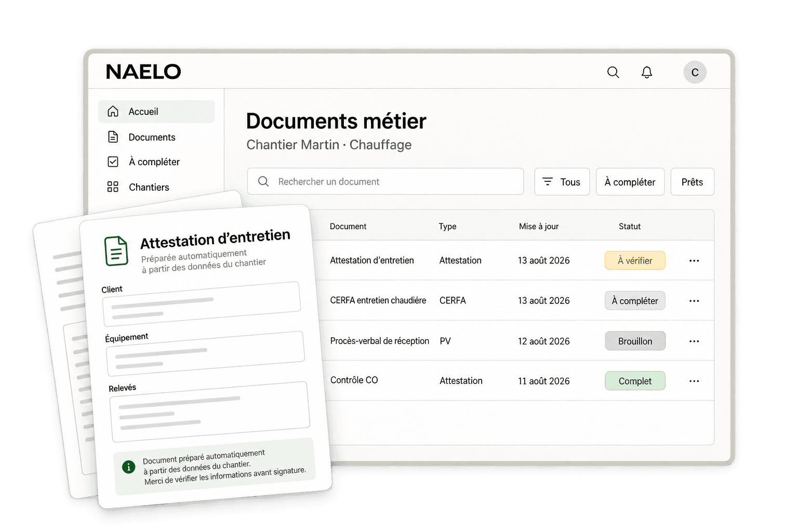The width and height of the screenshot is (798, 532).
Task: Open more options for Procès-verbal de réception row
Action: 694,341
